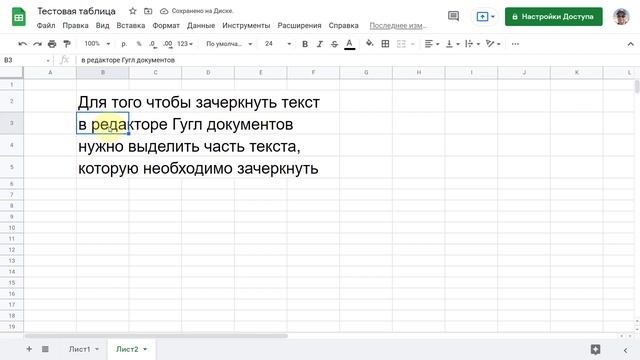Select row 3 header

pos(11,123)
